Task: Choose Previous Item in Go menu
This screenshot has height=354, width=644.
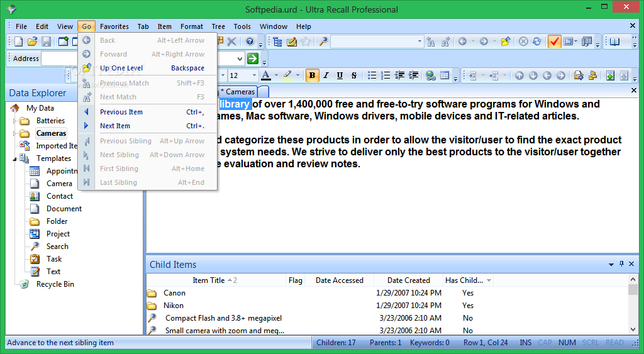Action: pos(148,112)
